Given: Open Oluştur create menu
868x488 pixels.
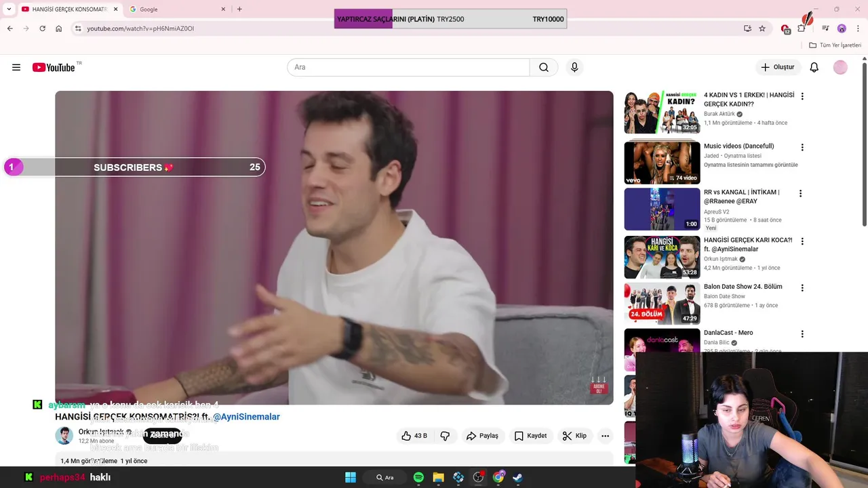Looking at the screenshot, I should tap(778, 67).
